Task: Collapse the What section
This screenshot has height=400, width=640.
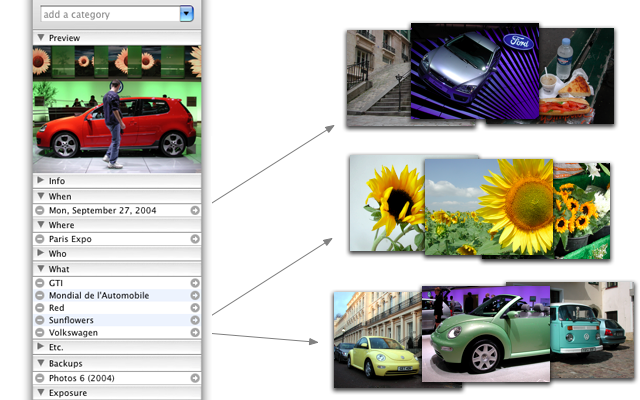Action: click(41, 269)
